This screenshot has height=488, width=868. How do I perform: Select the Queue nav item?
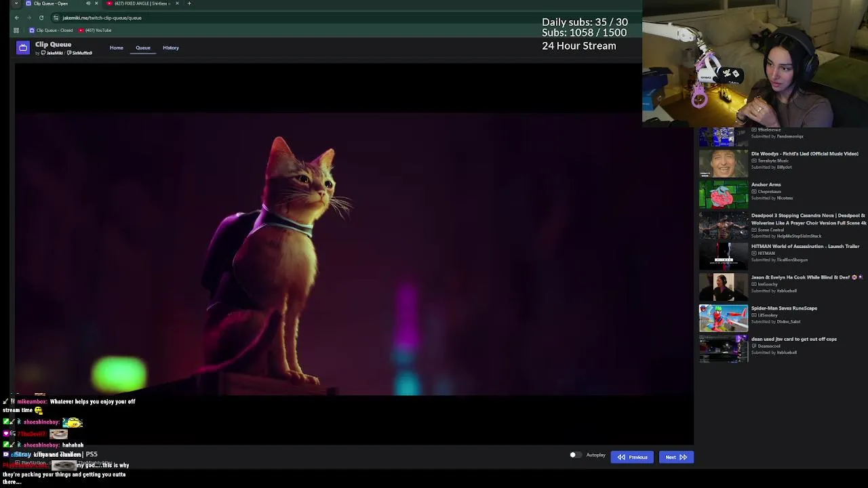(143, 47)
